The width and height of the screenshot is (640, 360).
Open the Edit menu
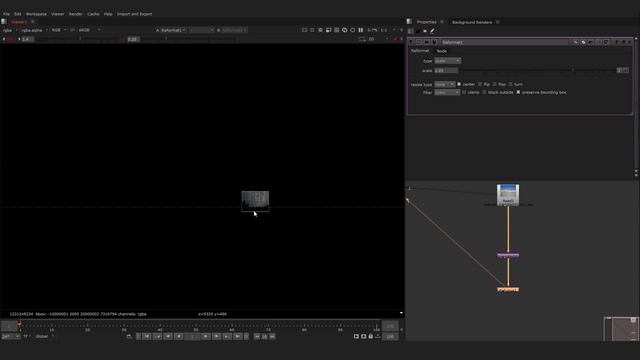(18, 14)
